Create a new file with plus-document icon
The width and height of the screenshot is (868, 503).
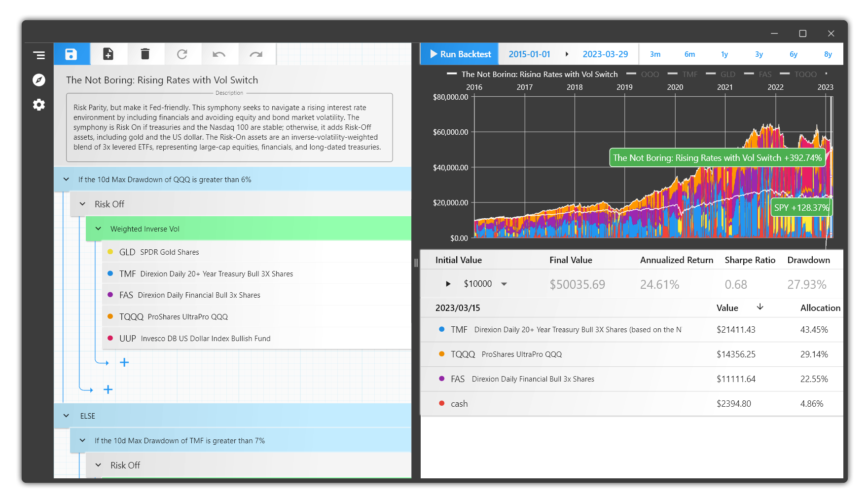[x=108, y=54]
